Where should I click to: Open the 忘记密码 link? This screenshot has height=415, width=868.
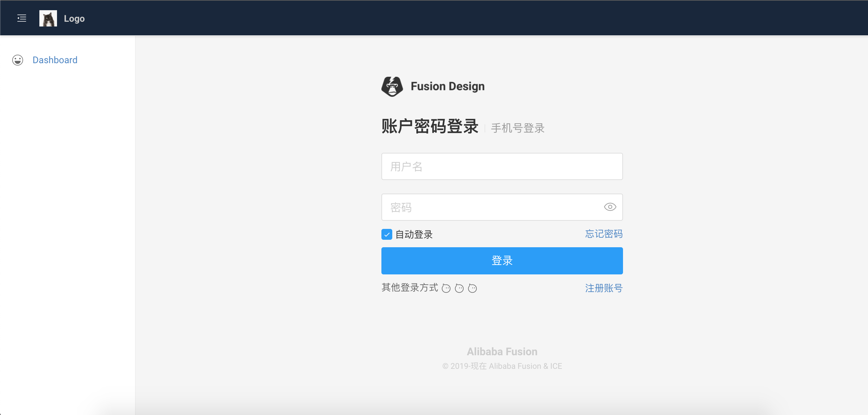[x=603, y=234]
